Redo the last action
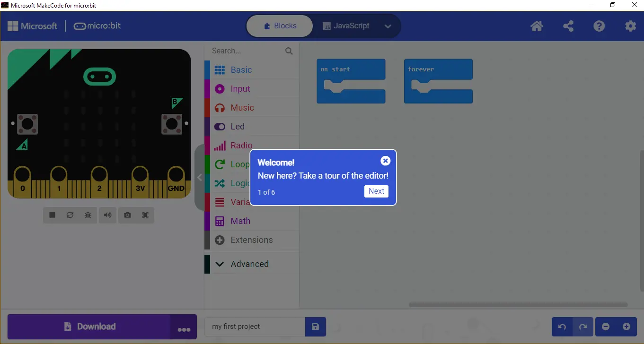 click(583, 327)
